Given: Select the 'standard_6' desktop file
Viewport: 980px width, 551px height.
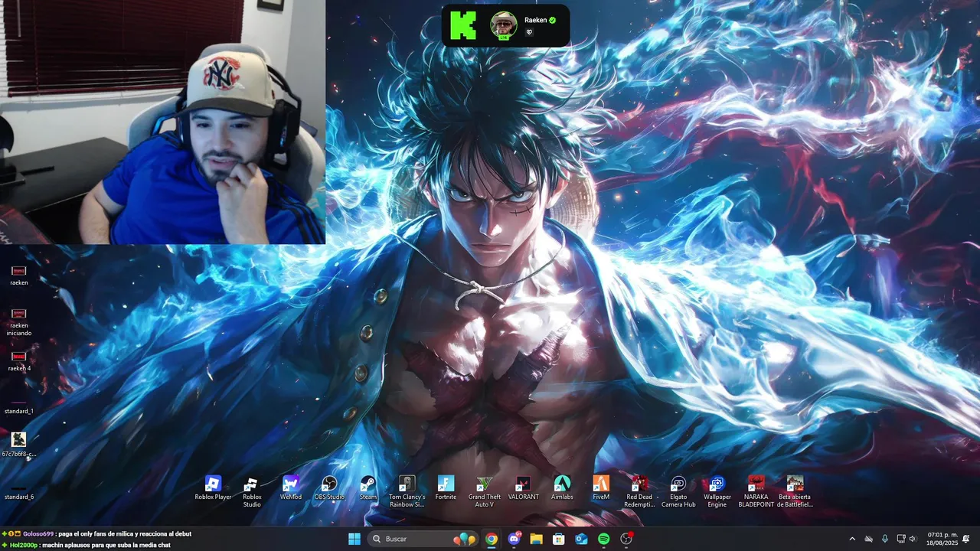Looking at the screenshot, I should [x=19, y=492].
